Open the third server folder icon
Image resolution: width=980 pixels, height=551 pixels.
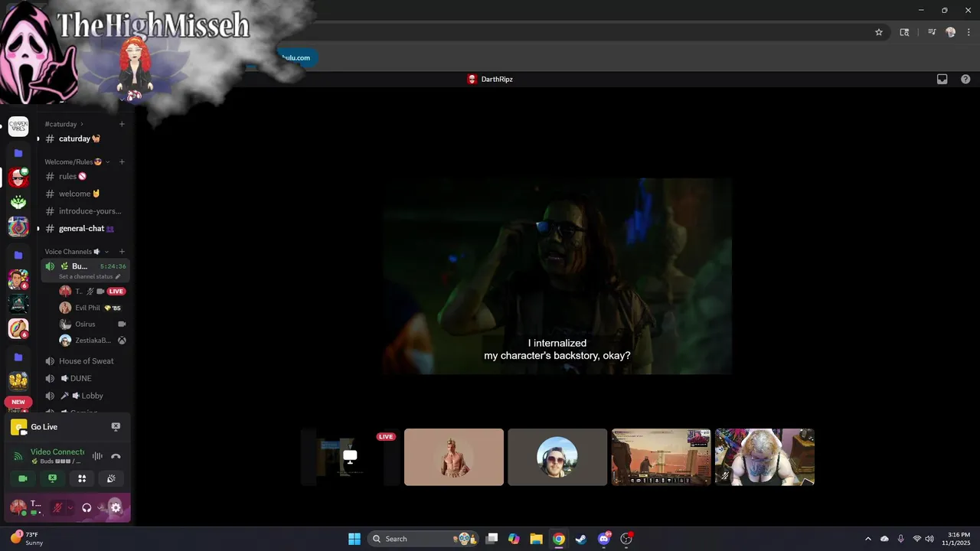[x=18, y=357]
